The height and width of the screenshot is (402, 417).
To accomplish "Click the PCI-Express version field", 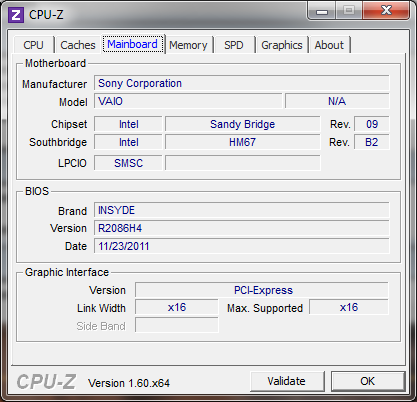I will [x=262, y=290].
